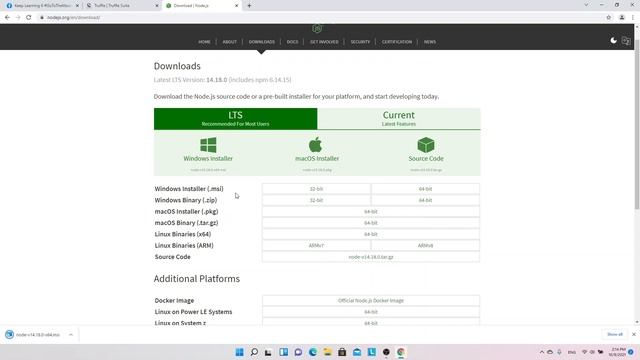Switch to the Current tab
This screenshot has width=640, height=360.
(x=399, y=119)
